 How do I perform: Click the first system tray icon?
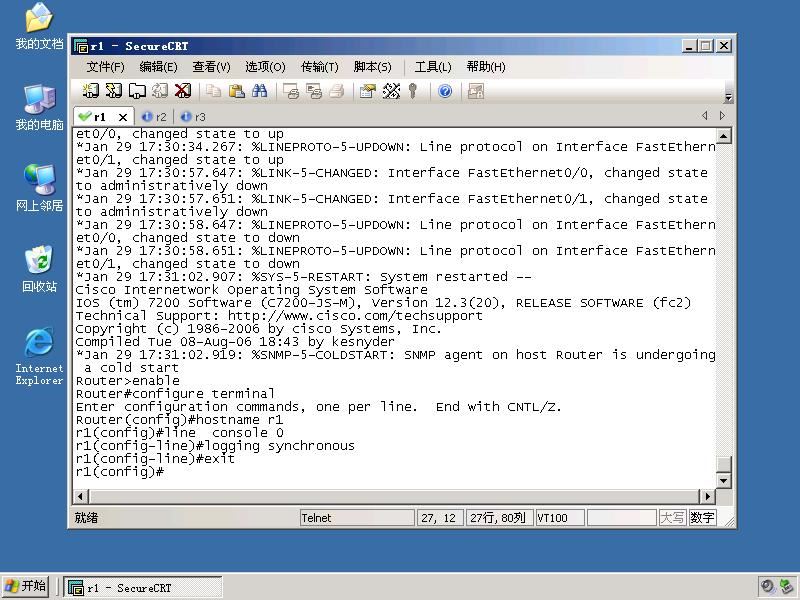point(767,586)
